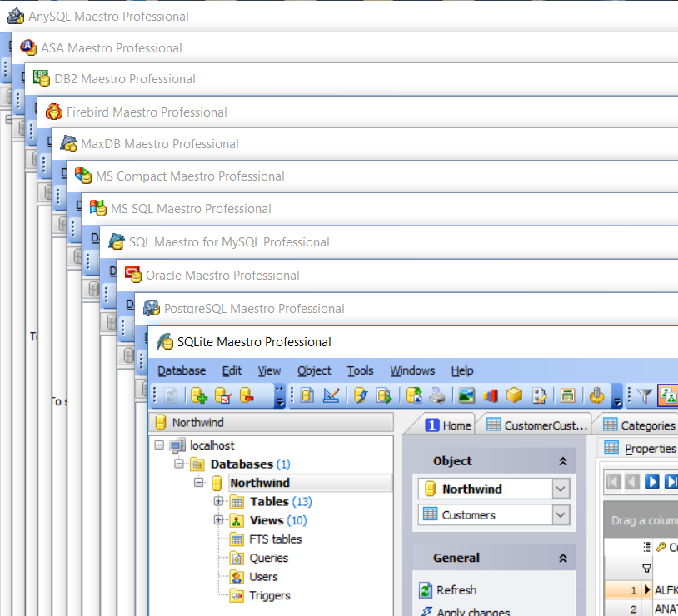Open the Data Analysis cube icon
The width and height of the screenshot is (678, 616).
[x=514, y=395]
